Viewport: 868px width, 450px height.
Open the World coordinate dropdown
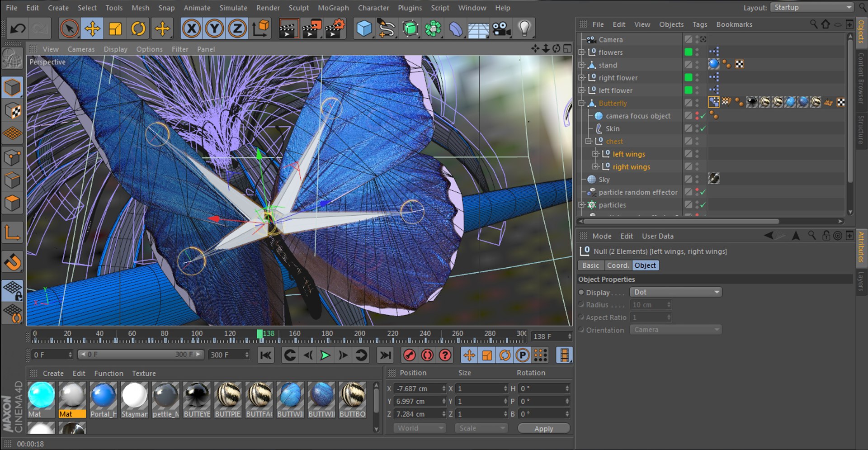(x=420, y=428)
